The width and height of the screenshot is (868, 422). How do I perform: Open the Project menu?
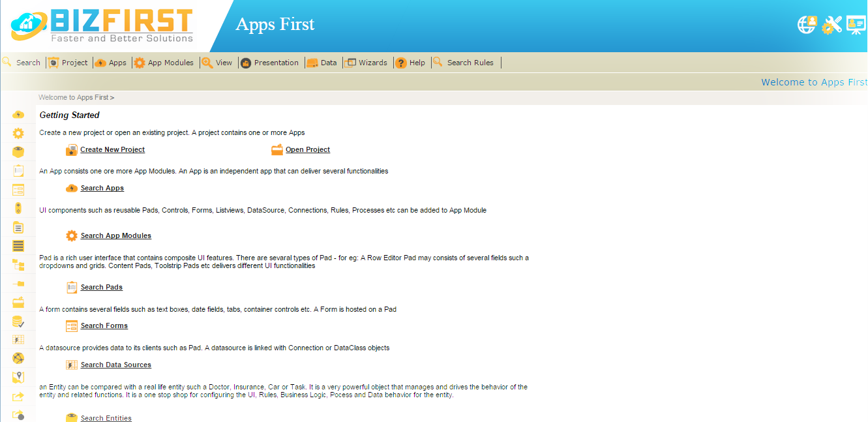click(68, 63)
